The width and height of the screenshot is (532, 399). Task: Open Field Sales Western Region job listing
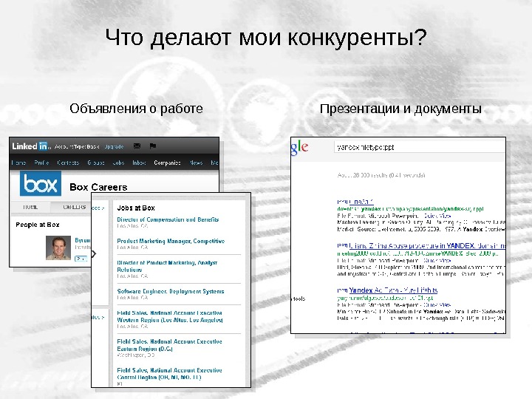(170, 316)
